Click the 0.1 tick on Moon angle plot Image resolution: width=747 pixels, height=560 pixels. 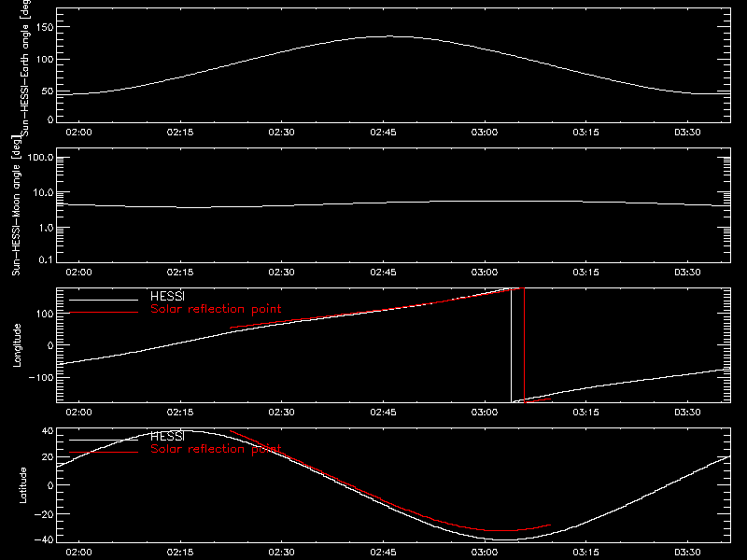(x=46, y=259)
